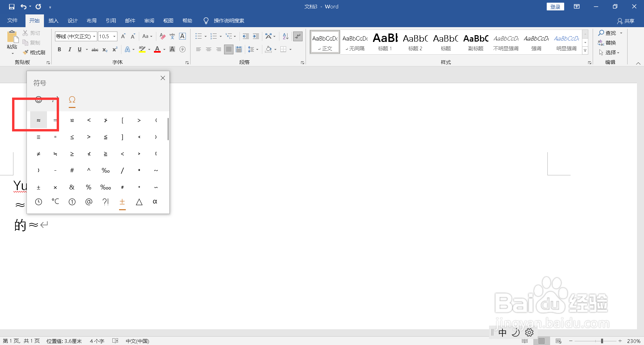
Task: Insert the alpha α symbol
Action: tap(155, 202)
